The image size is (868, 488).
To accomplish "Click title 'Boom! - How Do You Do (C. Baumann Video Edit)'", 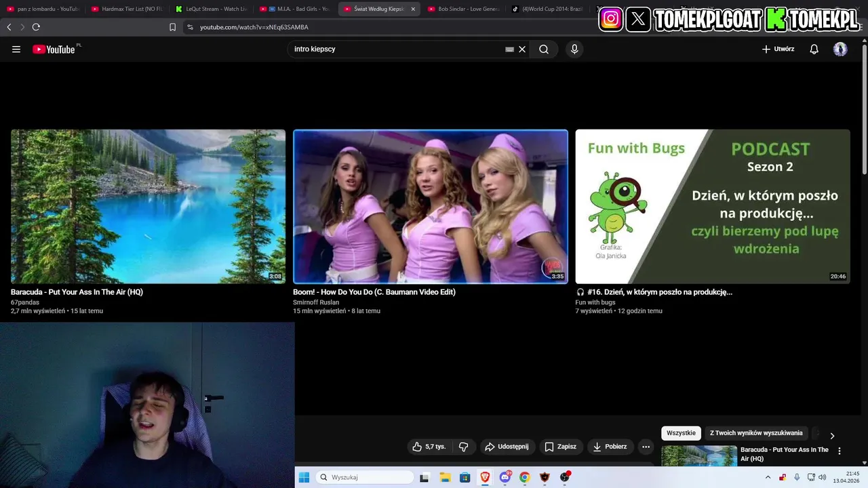I will pos(374,292).
